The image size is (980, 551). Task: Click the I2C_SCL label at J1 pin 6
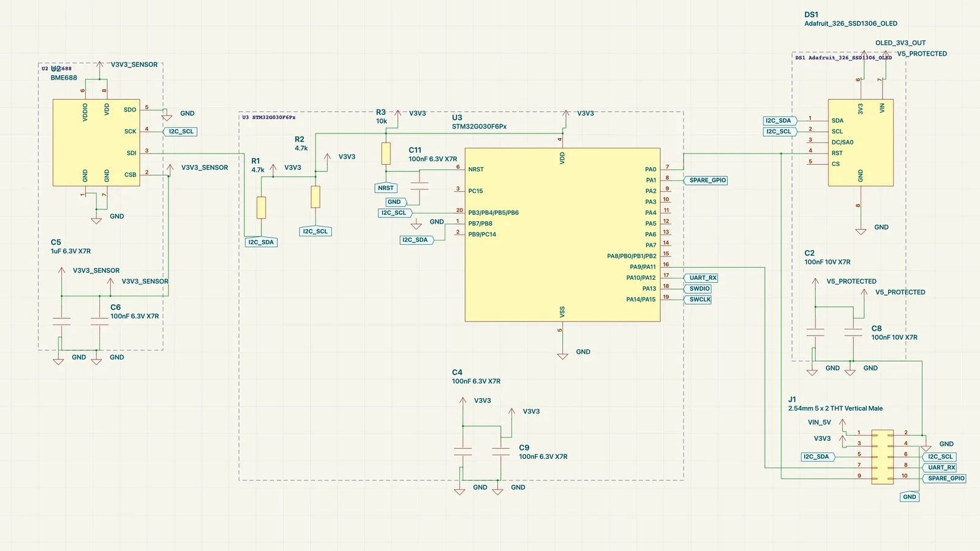coord(938,457)
